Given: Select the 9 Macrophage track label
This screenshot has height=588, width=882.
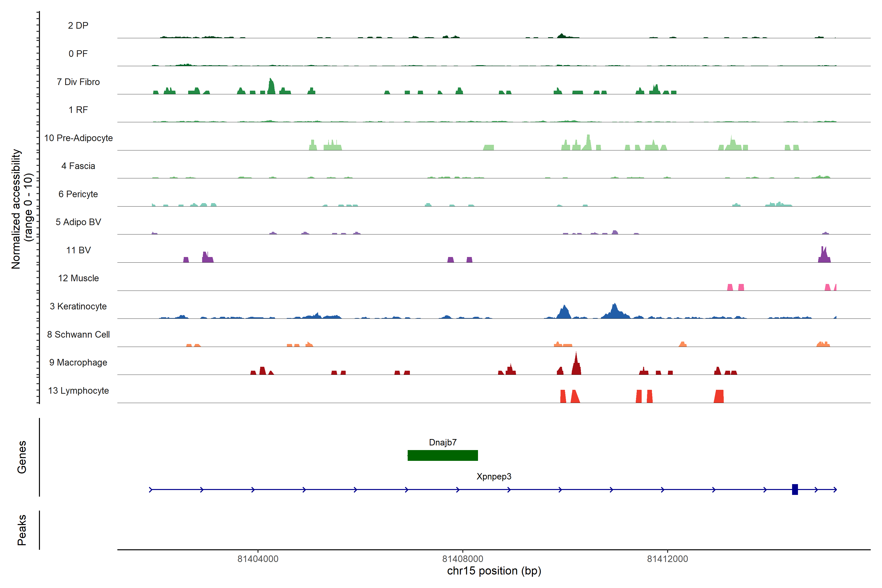Looking at the screenshot, I should pos(78,363).
